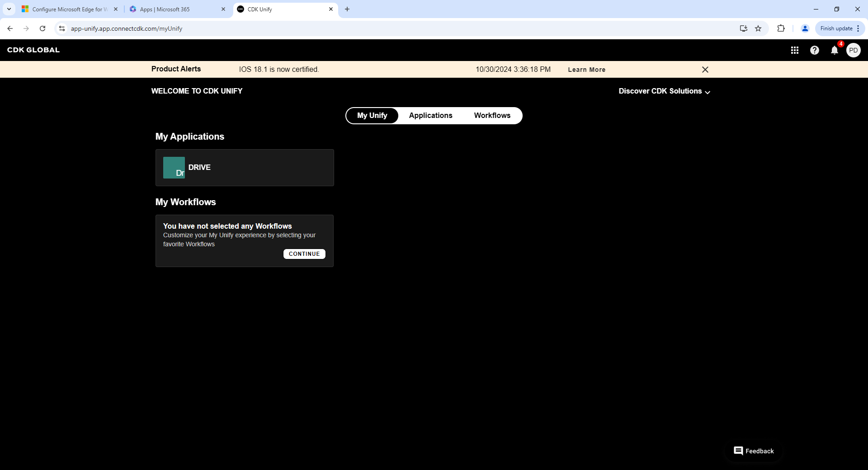868x470 pixels.
Task: Click the Learn More alert link
Action: click(x=586, y=70)
